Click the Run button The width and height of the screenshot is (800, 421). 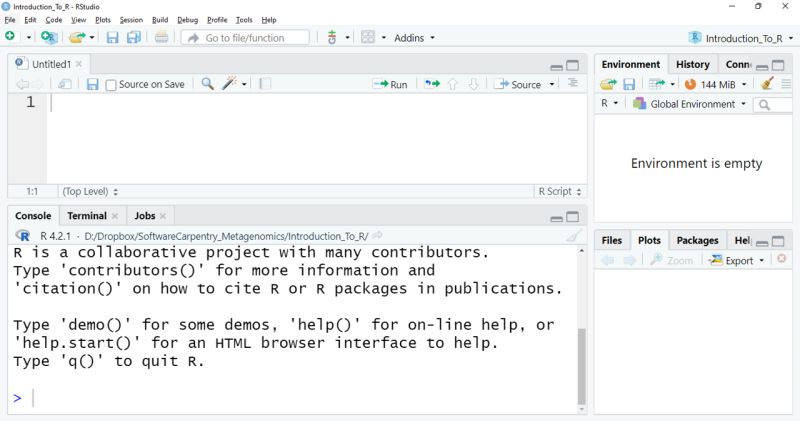pos(390,84)
